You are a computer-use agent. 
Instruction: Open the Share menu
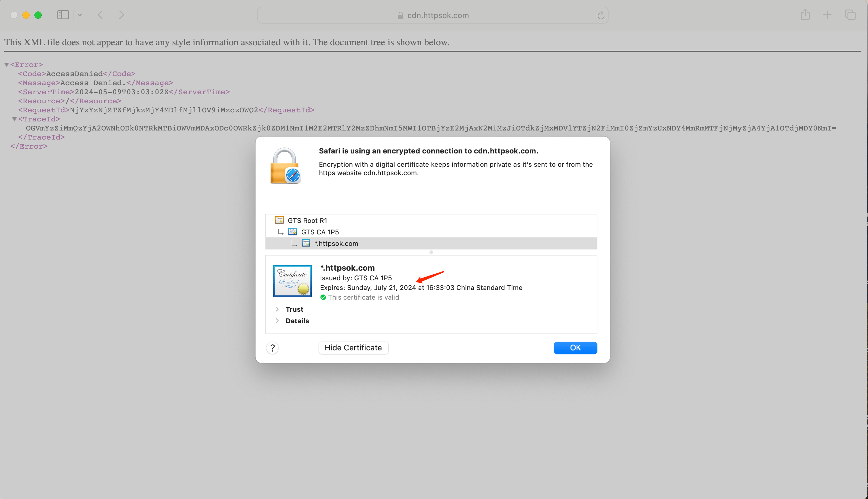pyautogui.click(x=805, y=15)
